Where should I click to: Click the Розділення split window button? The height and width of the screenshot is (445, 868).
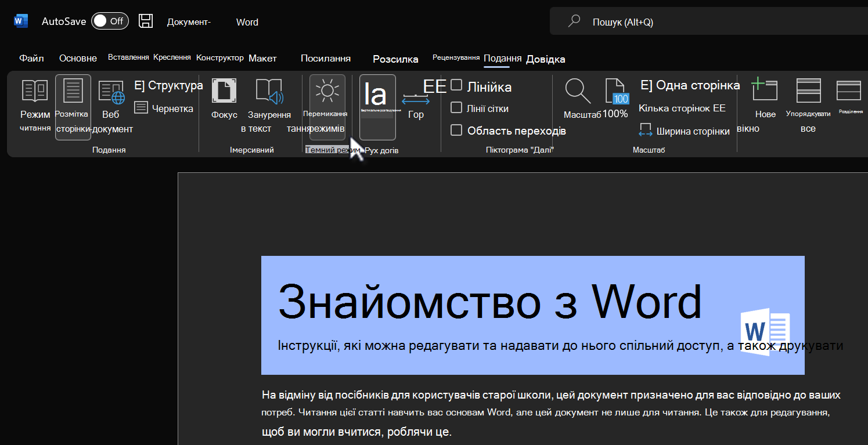pos(851,97)
